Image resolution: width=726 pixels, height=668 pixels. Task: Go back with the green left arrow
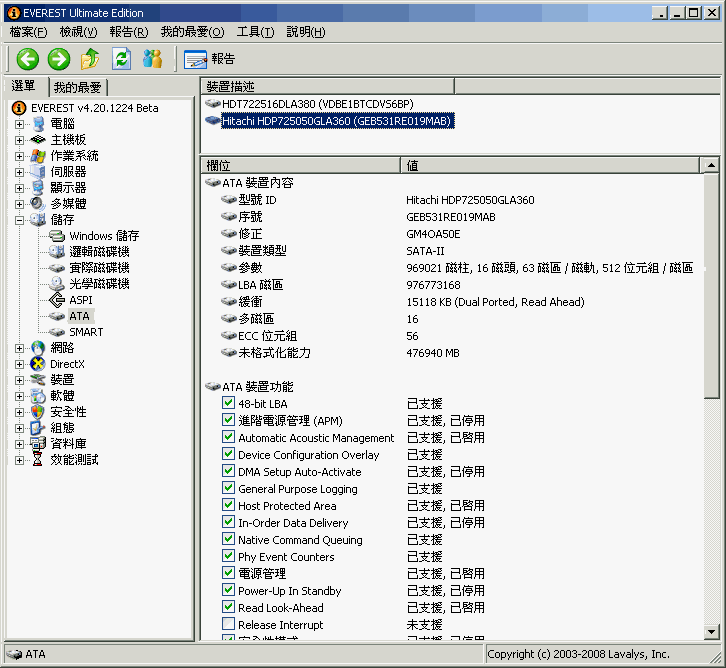click(x=27, y=59)
